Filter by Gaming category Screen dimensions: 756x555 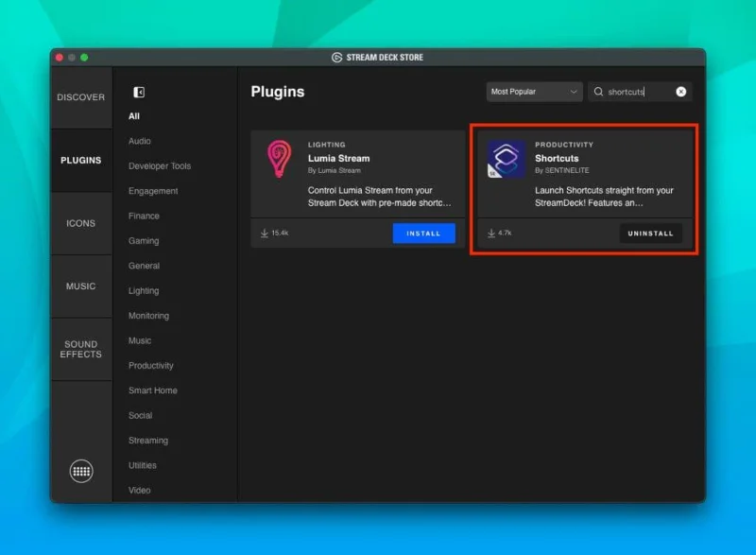tap(144, 240)
